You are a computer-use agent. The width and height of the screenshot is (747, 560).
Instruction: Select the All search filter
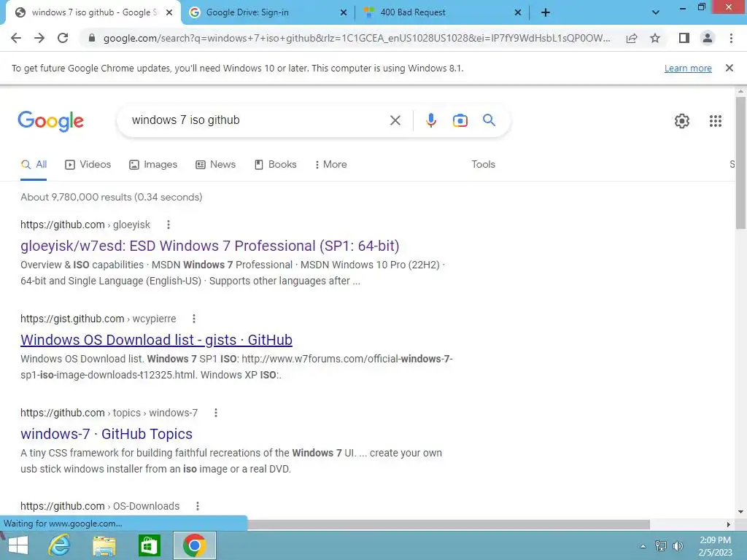pos(34,164)
